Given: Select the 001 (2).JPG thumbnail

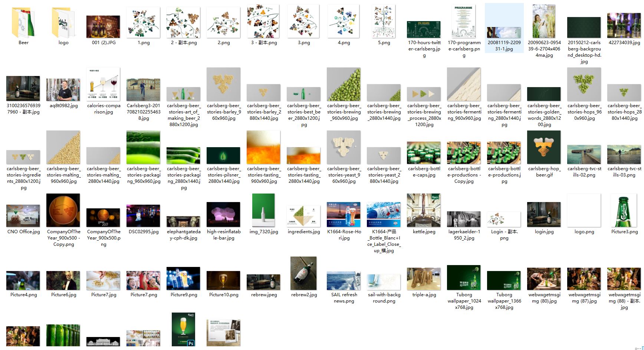Looking at the screenshot, I should [103, 27].
